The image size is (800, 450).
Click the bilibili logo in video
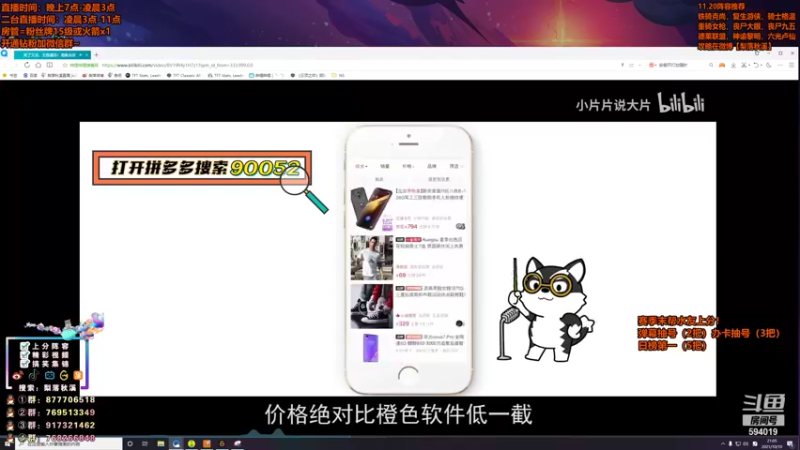681,103
